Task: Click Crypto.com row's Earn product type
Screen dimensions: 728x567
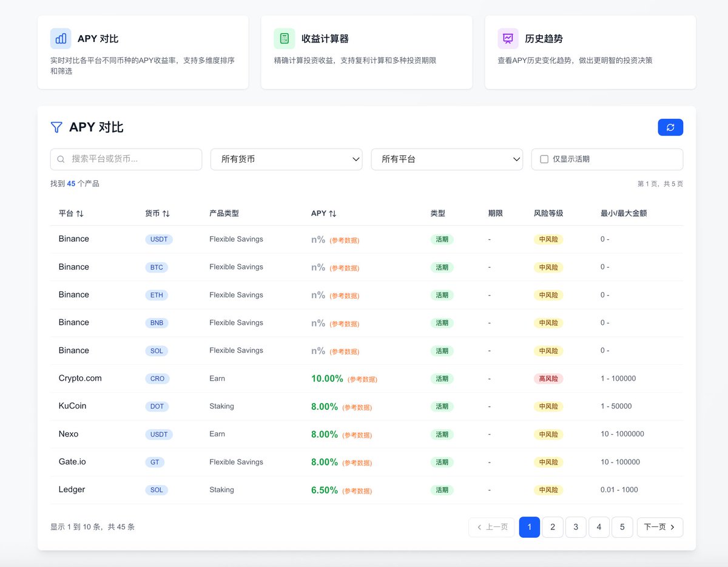Action: pyautogui.click(x=217, y=379)
